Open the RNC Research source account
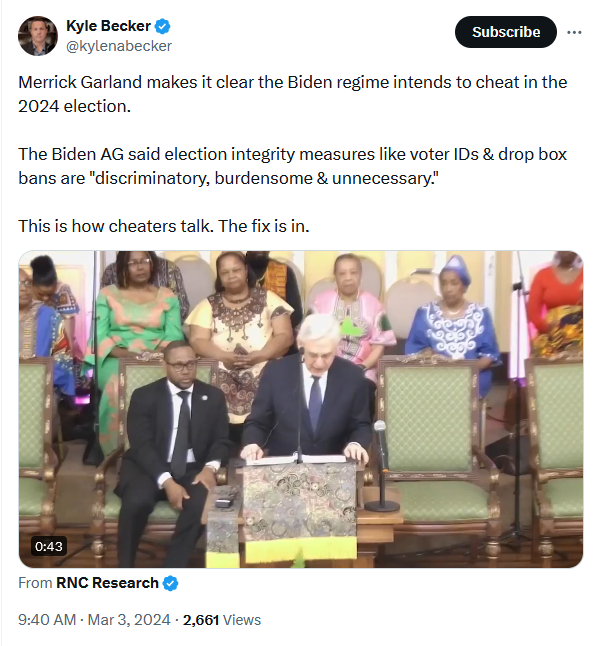600x646 pixels. coord(107,583)
